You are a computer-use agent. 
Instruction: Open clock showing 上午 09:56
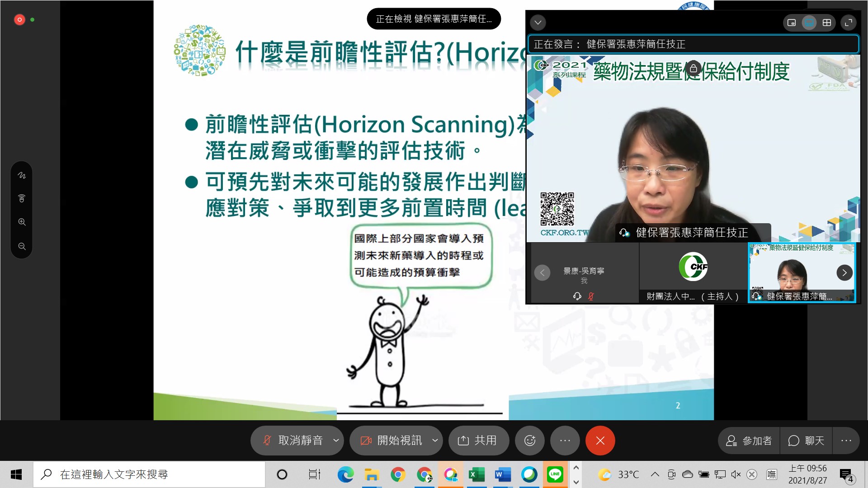(807, 474)
